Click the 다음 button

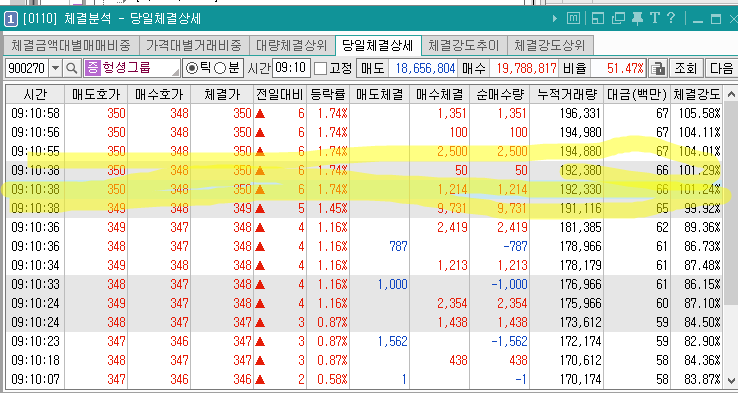coord(721,69)
